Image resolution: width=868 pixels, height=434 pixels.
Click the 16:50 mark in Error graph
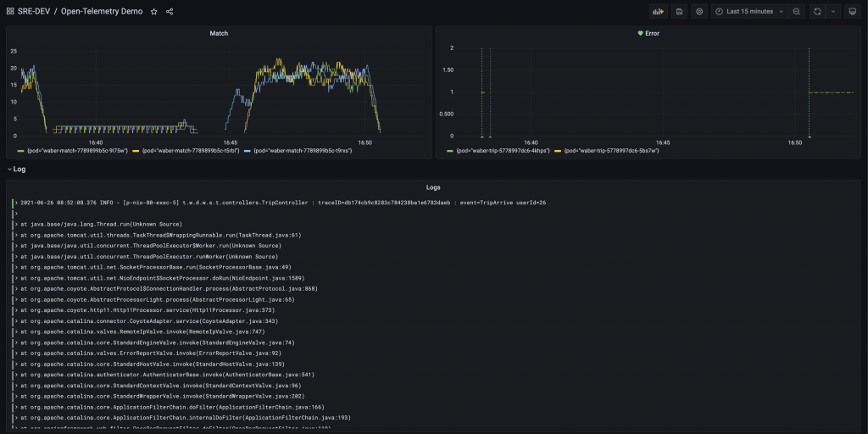pos(795,142)
